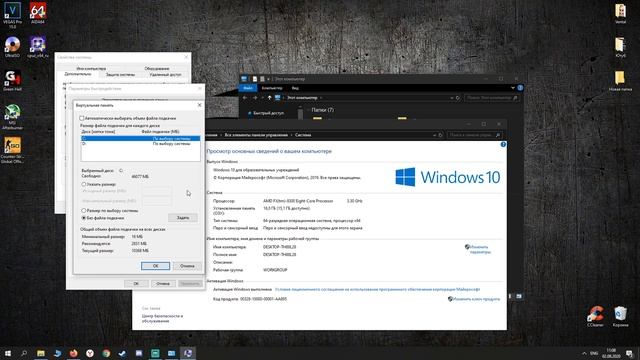Expand the Explorer ribbon chevron
Image resolution: width=640 pixels, height=360 pixels.
tap(513, 88)
